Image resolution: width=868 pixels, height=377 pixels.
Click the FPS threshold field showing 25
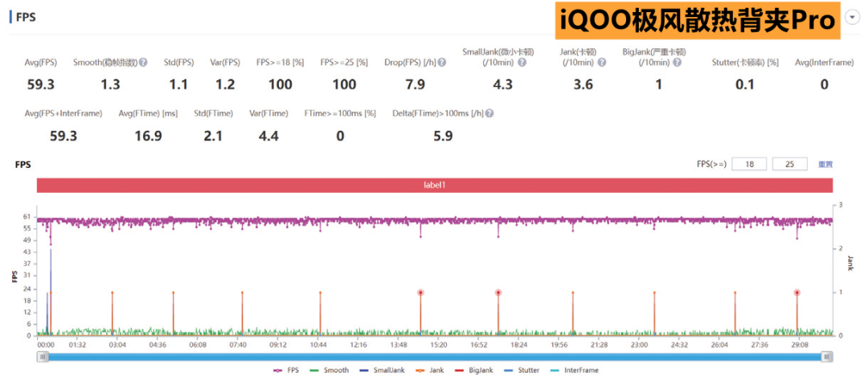(790, 164)
